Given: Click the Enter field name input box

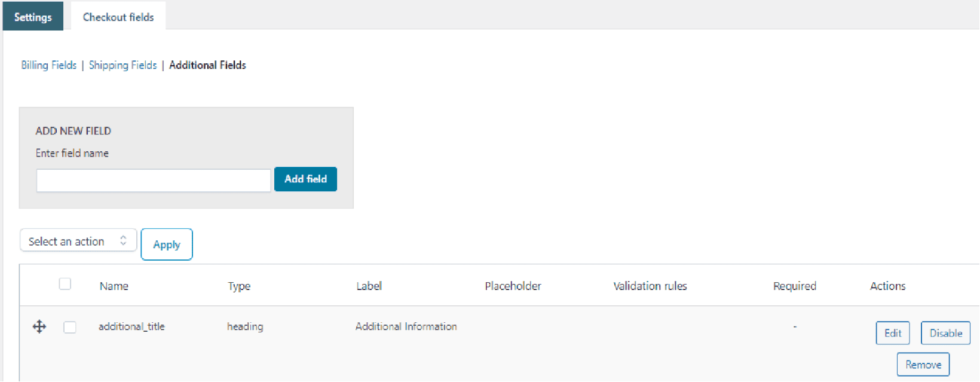Looking at the screenshot, I should tap(153, 180).
